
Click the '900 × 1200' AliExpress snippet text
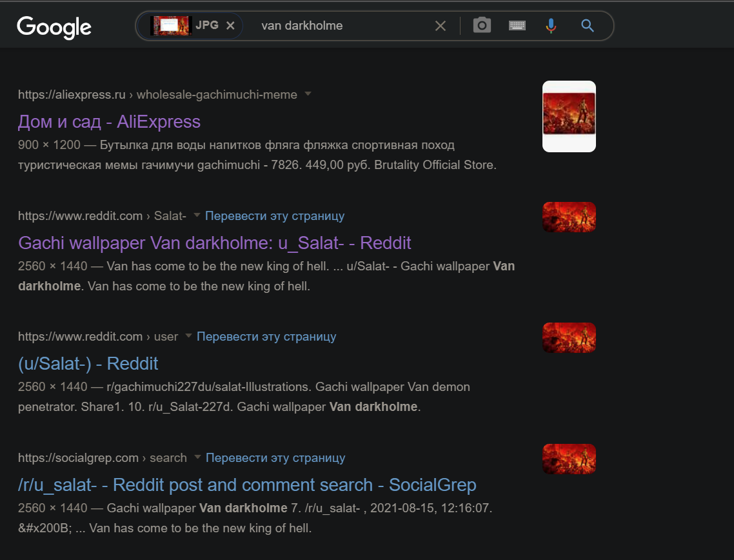257,155
